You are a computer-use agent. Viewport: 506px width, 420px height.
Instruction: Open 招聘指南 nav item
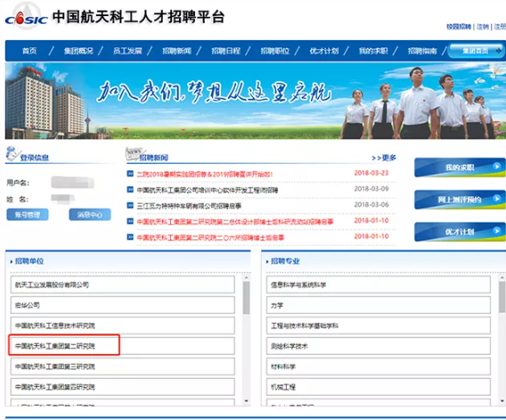[x=422, y=51]
